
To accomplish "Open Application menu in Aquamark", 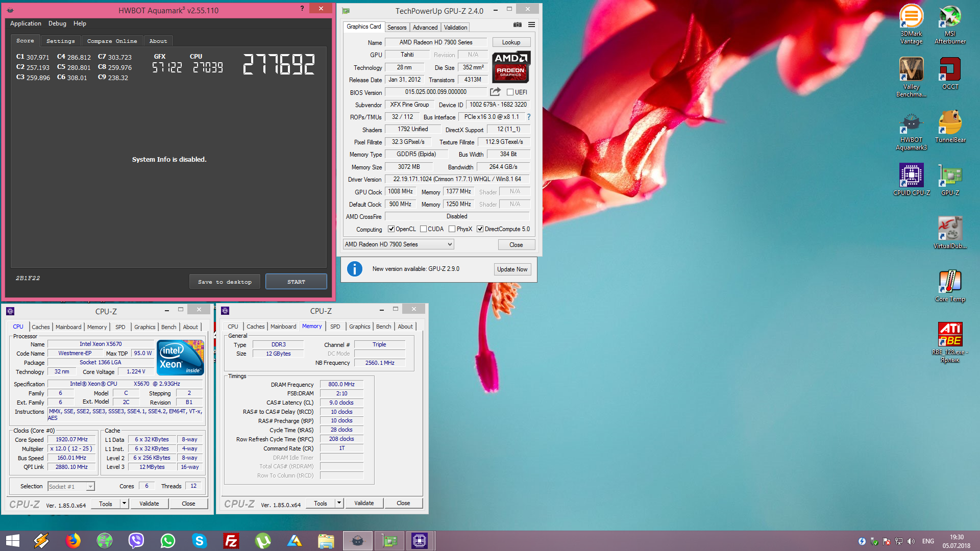I will coord(26,23).
